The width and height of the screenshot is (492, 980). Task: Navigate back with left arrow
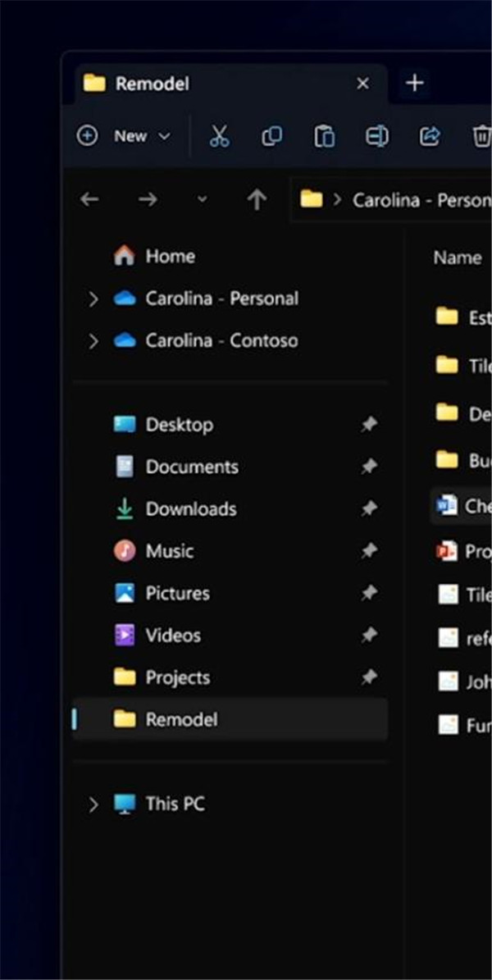tap(89, 199)
